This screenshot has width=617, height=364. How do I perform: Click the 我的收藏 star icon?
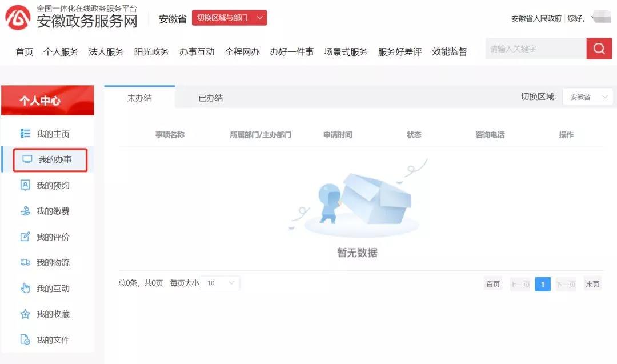coord(25,314)
